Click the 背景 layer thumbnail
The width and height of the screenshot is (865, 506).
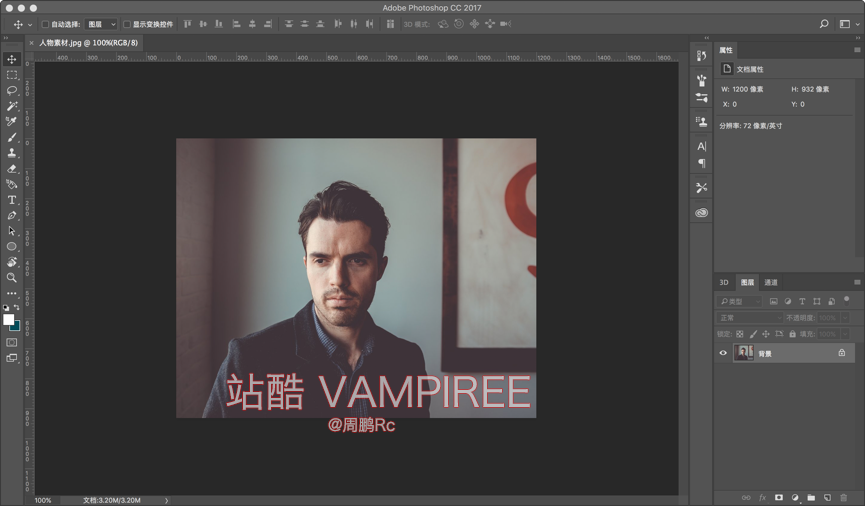(743, 353)
